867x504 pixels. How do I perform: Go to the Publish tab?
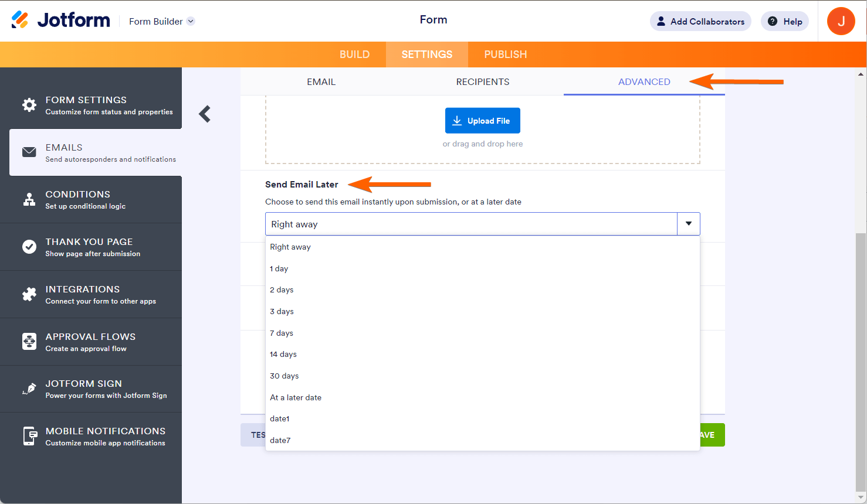click(x=506, y=55)
